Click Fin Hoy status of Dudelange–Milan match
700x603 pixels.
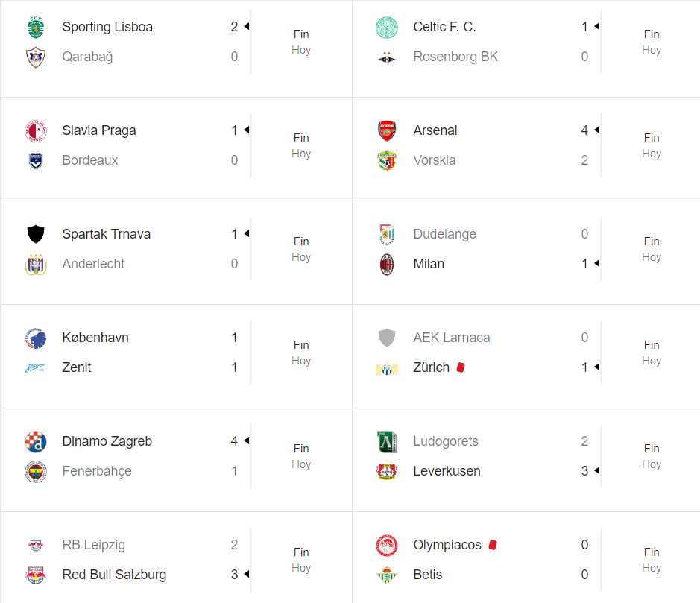[652, 249]
